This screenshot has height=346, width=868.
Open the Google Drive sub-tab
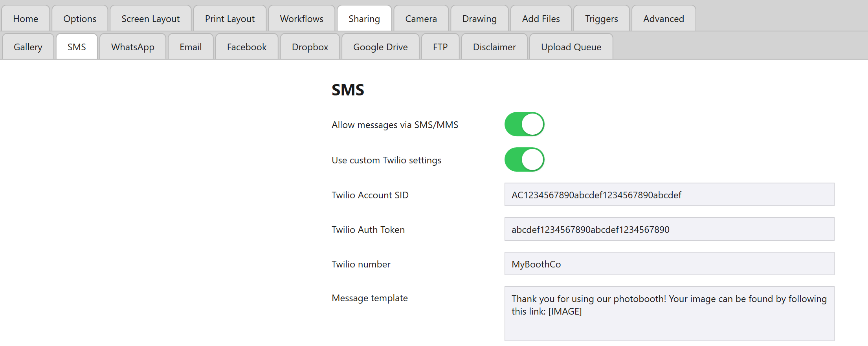point(380,47)
